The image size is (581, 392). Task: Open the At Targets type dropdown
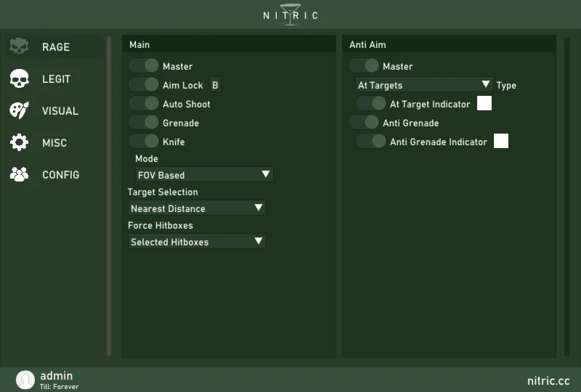pyautogui.click(x=423, y=85)
